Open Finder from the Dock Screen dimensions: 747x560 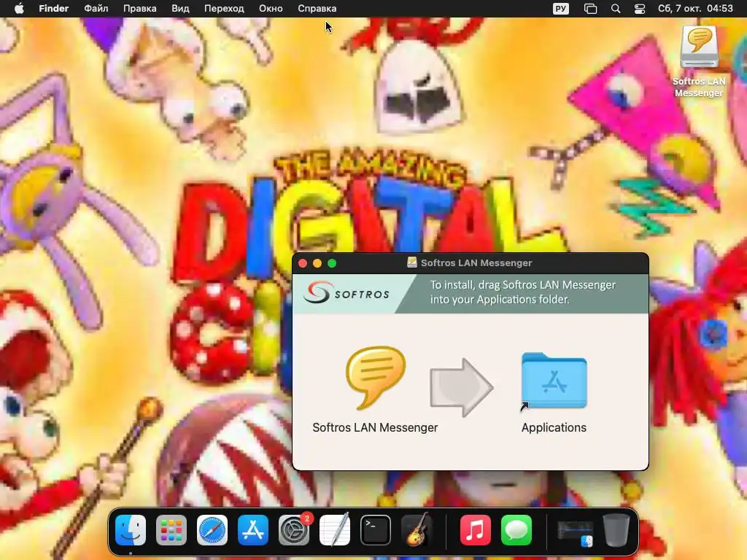[x=131, y=529]
